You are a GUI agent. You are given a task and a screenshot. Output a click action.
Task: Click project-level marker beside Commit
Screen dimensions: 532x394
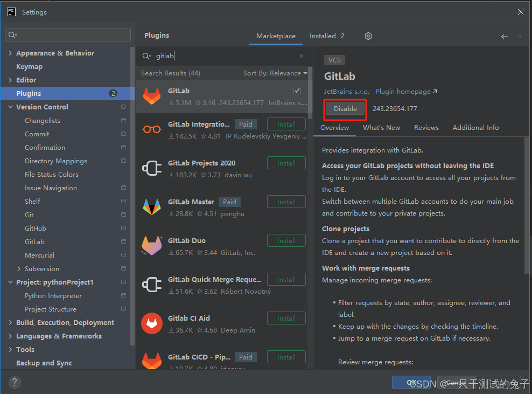click(x=123, y=134)
